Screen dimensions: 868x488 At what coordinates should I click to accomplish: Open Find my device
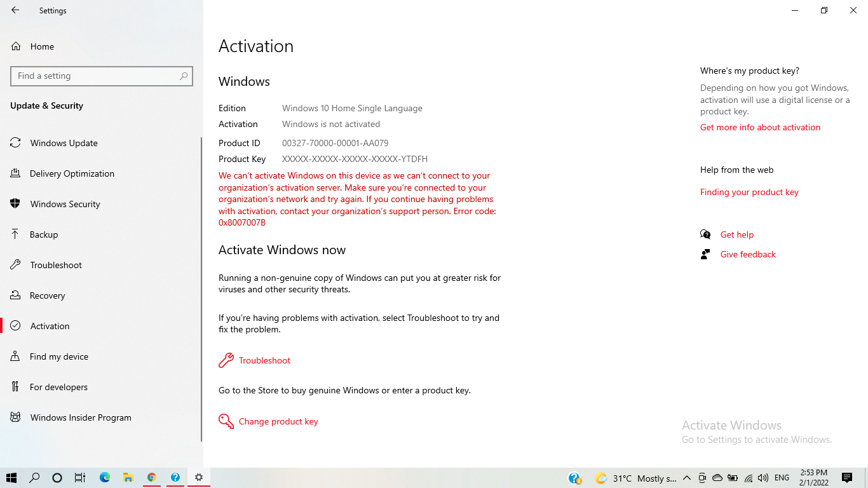point(59,356)
